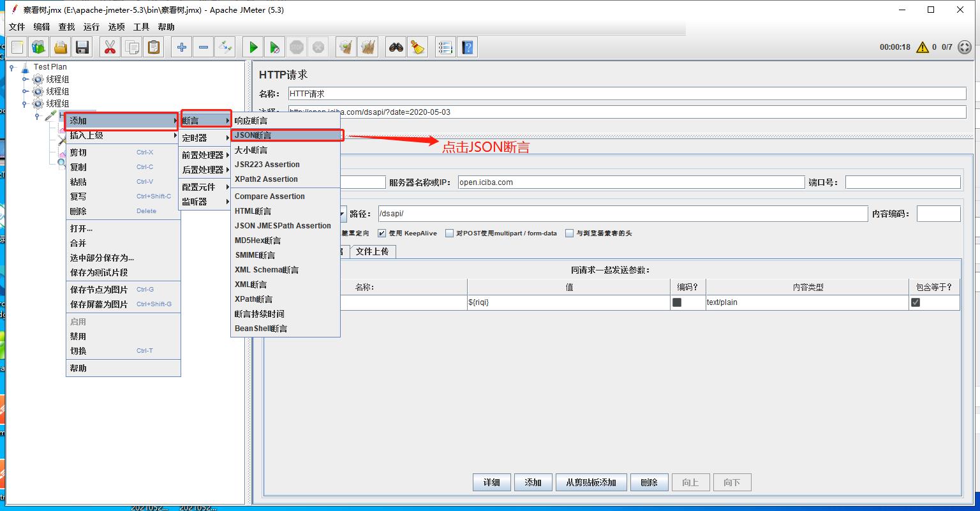This screenshot has height=511, width=980.
Task: Select 保存节点为图片 in context menu
Action: [x=123, y=290]
